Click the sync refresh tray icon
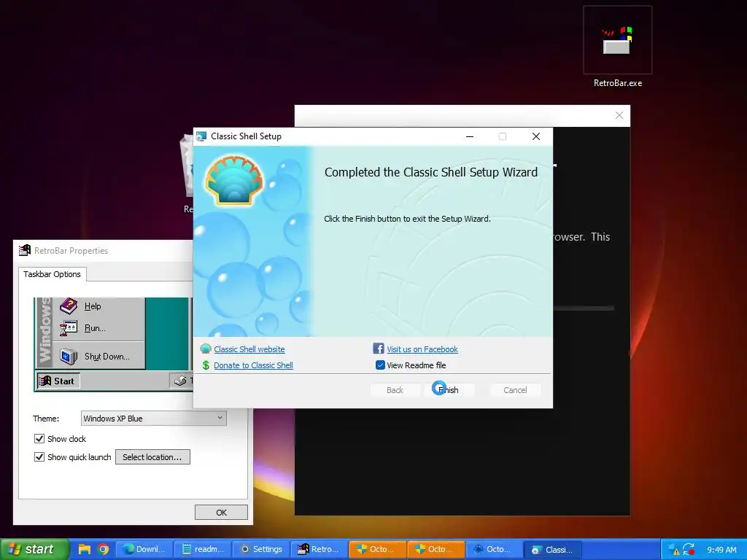 coord(689,550)
